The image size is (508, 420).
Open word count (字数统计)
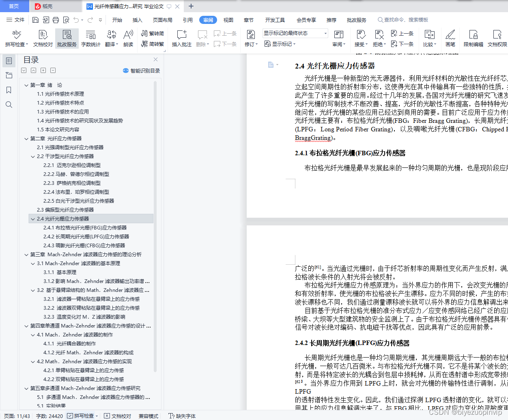point(90,39)
